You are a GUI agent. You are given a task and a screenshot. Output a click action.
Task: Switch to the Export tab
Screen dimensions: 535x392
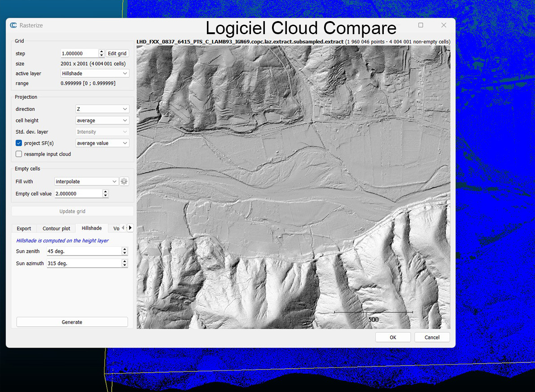(24, 229)
